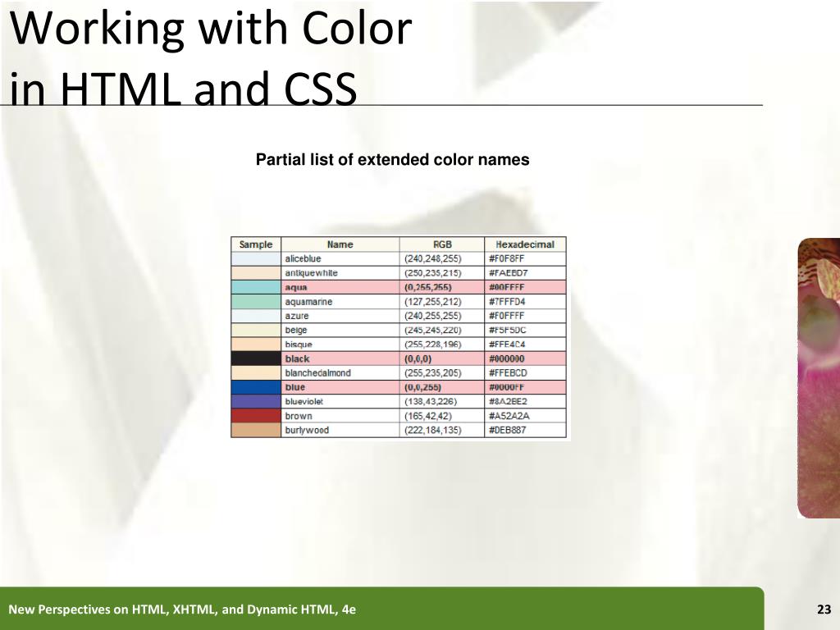Select the (165,42,42) RGB value cell
Viewport: 840px width, 630px height.
pyautogui.click(x=429, y=416)
